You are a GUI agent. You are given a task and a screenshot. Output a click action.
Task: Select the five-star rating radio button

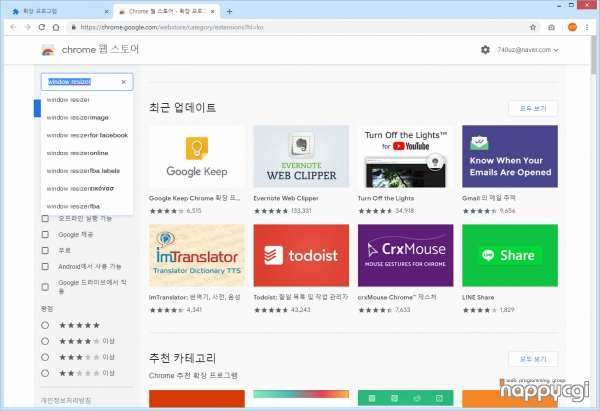click(x=45, y=325)
